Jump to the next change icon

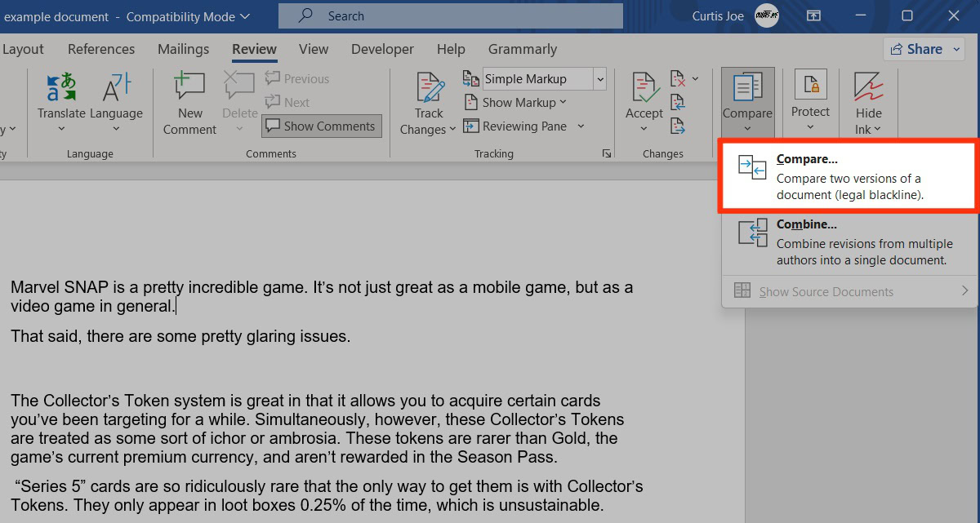[677, 126]
